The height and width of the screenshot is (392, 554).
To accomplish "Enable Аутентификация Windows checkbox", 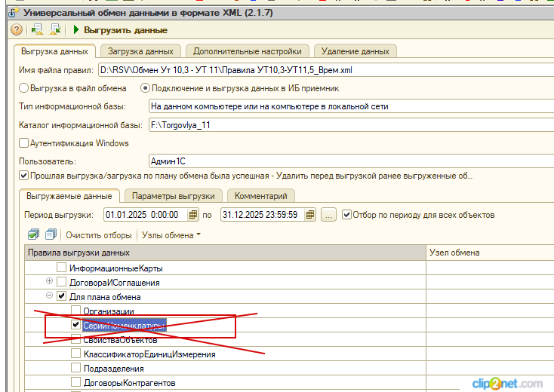I will click(23, 143).
